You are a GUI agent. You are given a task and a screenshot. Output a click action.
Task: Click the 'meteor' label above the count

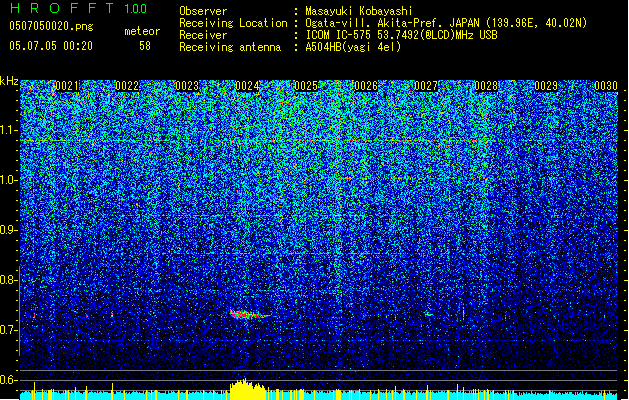(x=142, y=31)
